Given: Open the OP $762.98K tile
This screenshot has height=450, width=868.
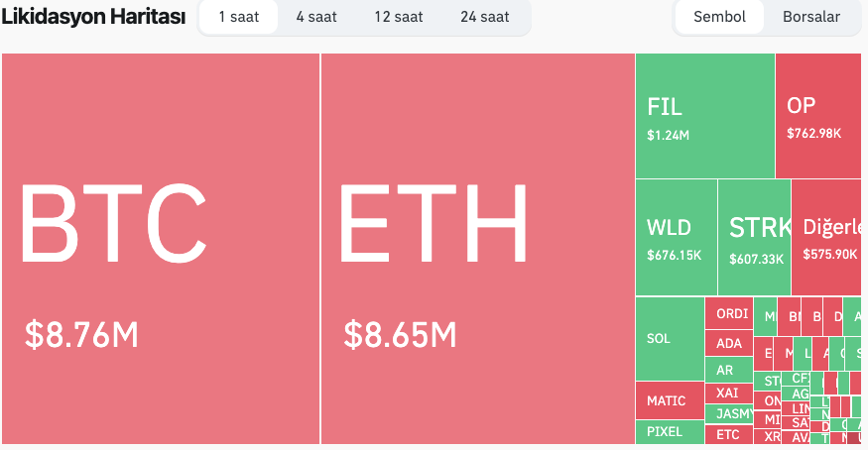Looking at the screenshot, I should tap(817, 115).
